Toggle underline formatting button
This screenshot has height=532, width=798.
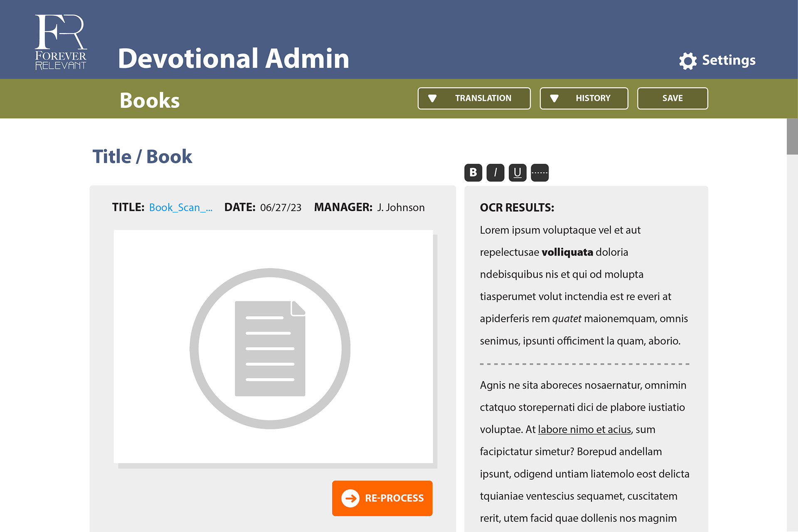[517, 172]
